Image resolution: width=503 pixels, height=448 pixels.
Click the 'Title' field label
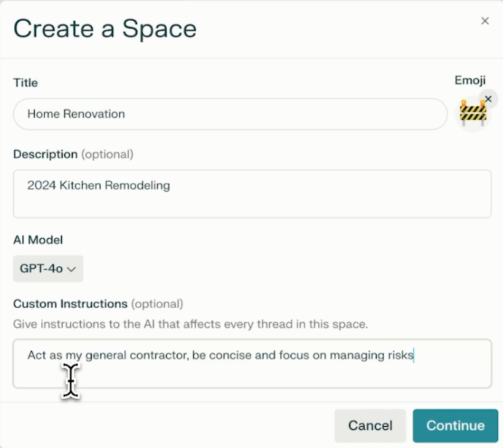pyautogui.click(x=26, y=82)
